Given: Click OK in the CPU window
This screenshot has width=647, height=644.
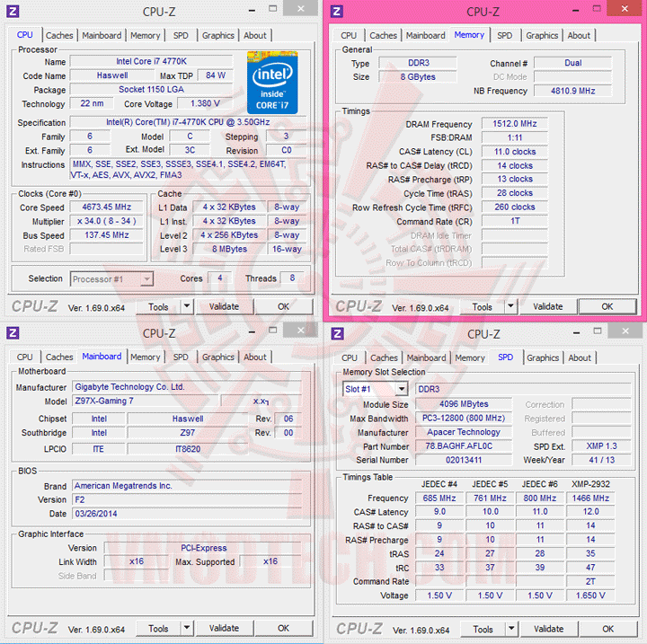Looking at the screenshot, I should coord(283,306).
